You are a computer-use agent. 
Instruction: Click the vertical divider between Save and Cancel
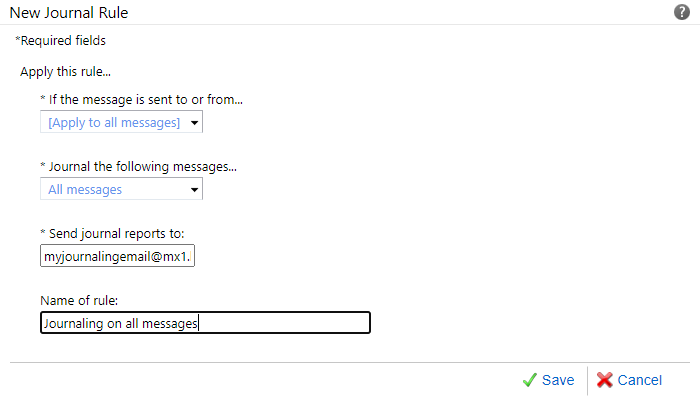click(x=588, y=381)
